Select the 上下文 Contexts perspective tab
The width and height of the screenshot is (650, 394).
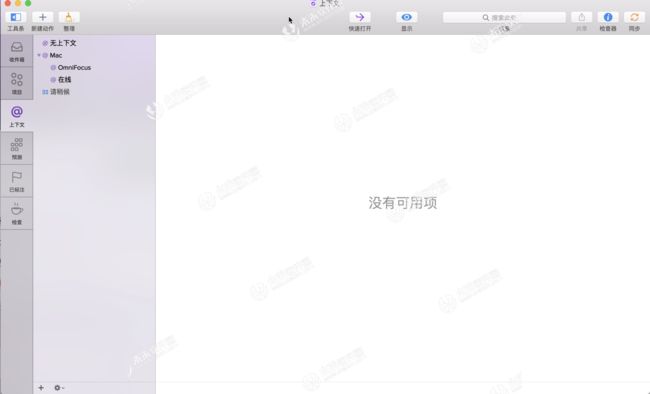17,116
